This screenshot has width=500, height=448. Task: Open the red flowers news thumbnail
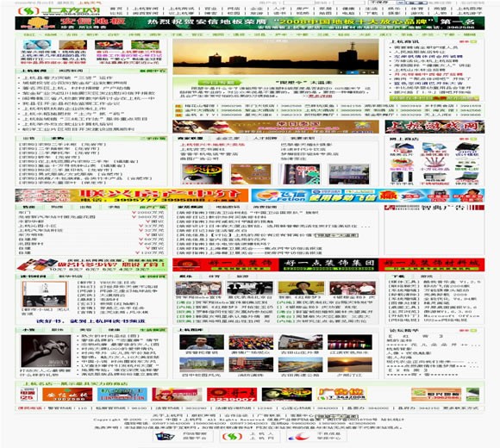point(109,45)
